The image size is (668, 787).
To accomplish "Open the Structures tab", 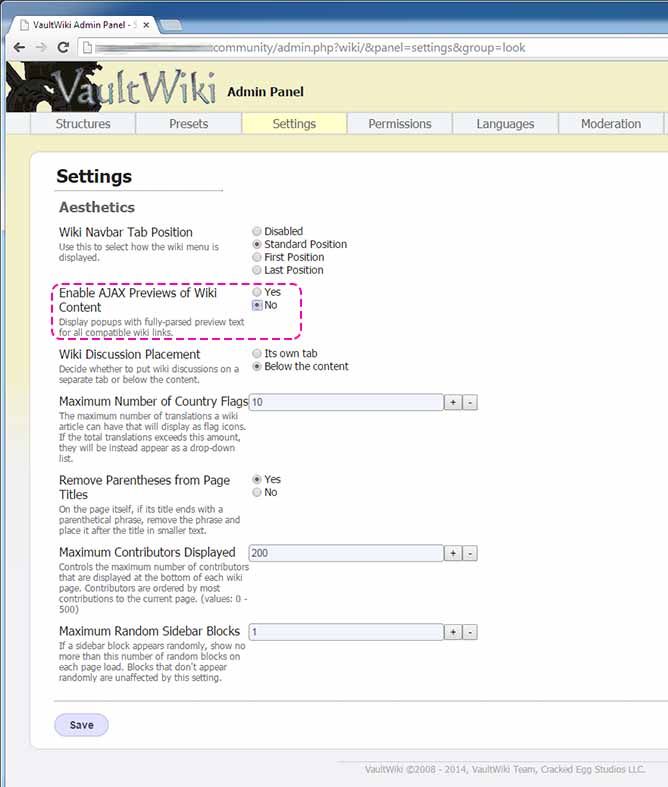I will point(83,123).
